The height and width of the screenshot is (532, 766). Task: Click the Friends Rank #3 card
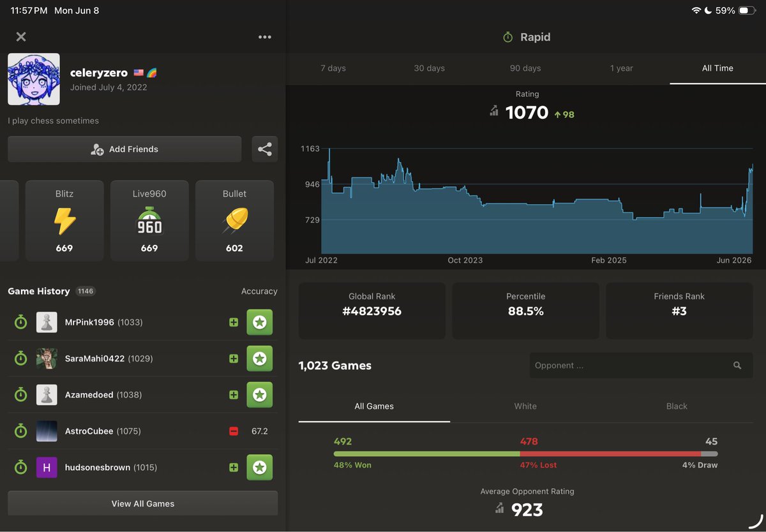tap(679, 311)
